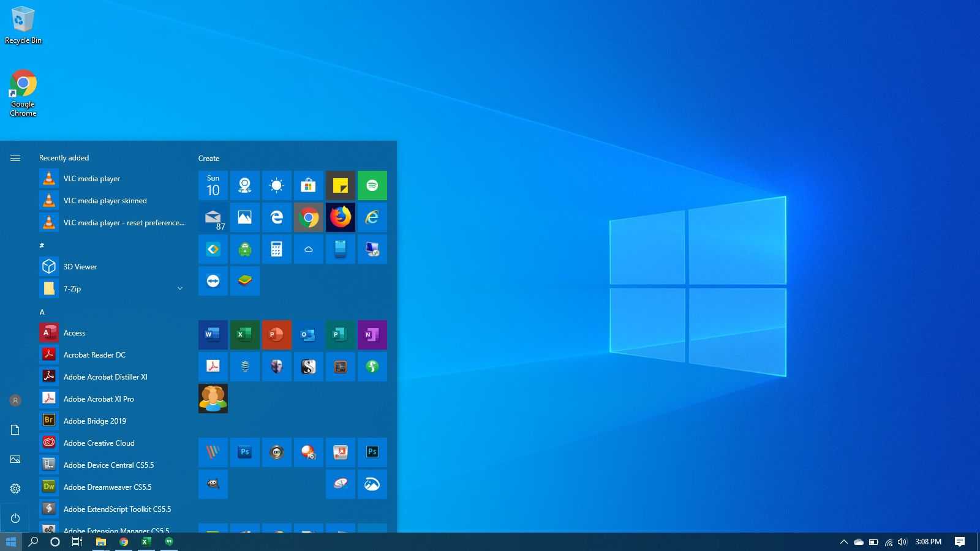980x551 pixels.
Task: Launch the BlueStacks tile
Action: tap(245, 281)
